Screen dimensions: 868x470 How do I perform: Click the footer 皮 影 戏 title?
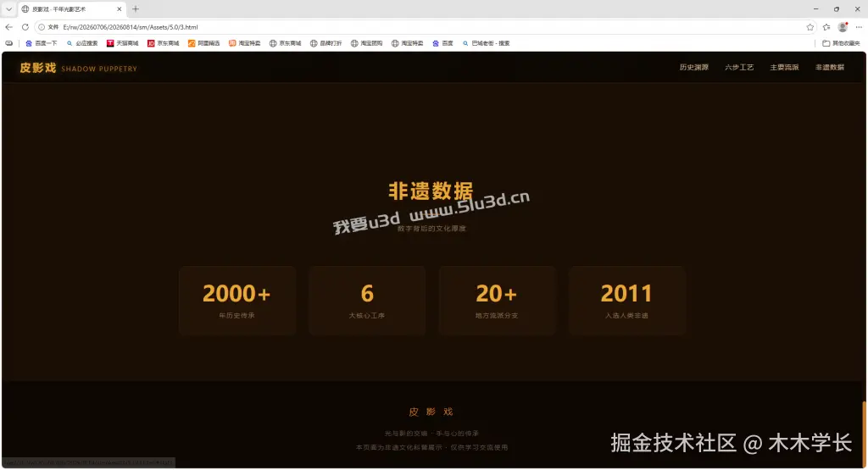coord(431,412)
